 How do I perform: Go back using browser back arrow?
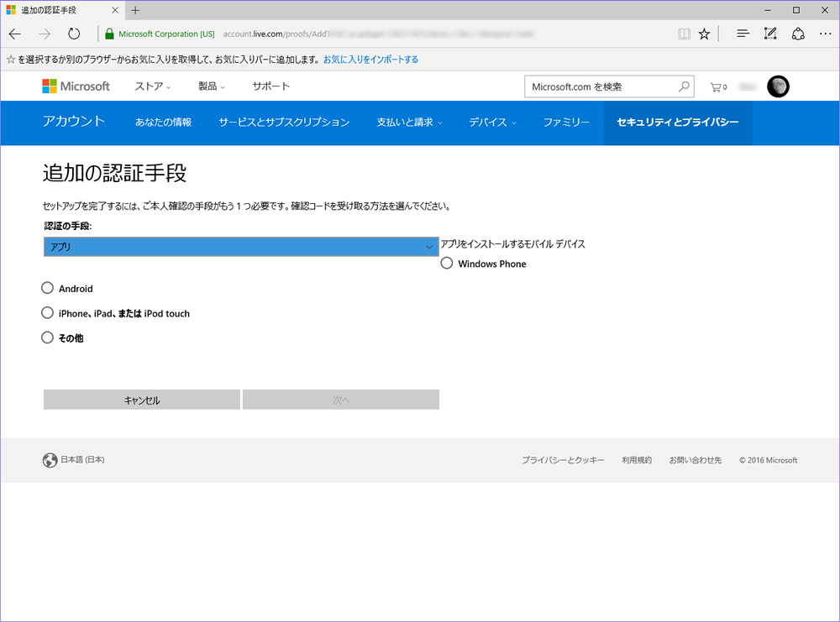click(x=15, y=34)
